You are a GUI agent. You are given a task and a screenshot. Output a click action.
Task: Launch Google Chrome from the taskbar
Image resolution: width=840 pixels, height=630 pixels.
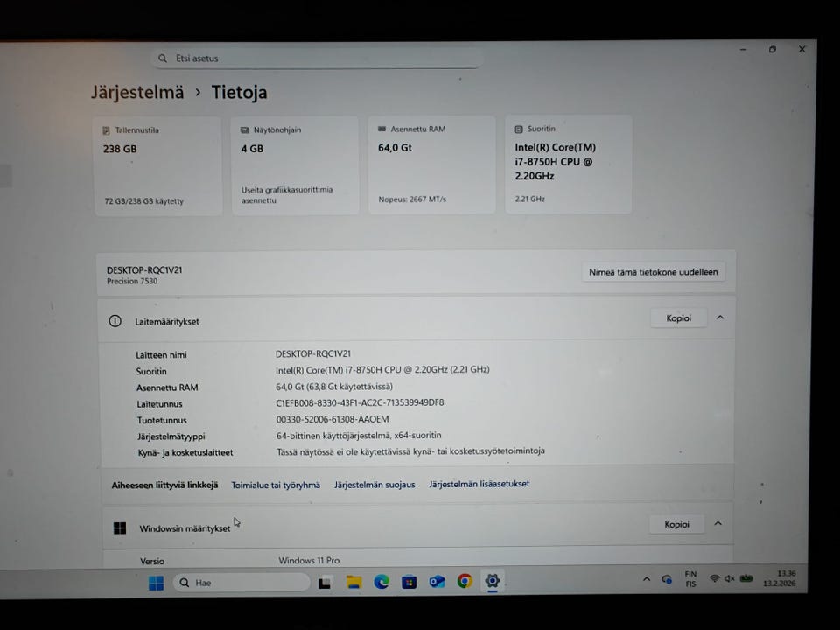[465, 581]
